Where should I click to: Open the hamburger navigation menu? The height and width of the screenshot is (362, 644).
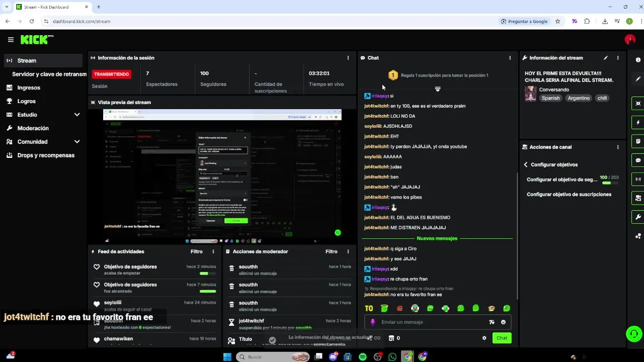click(11, 40)
